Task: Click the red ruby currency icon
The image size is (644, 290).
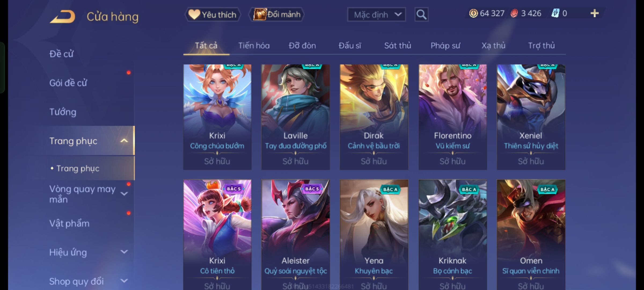Action: (x=514, y=13)
